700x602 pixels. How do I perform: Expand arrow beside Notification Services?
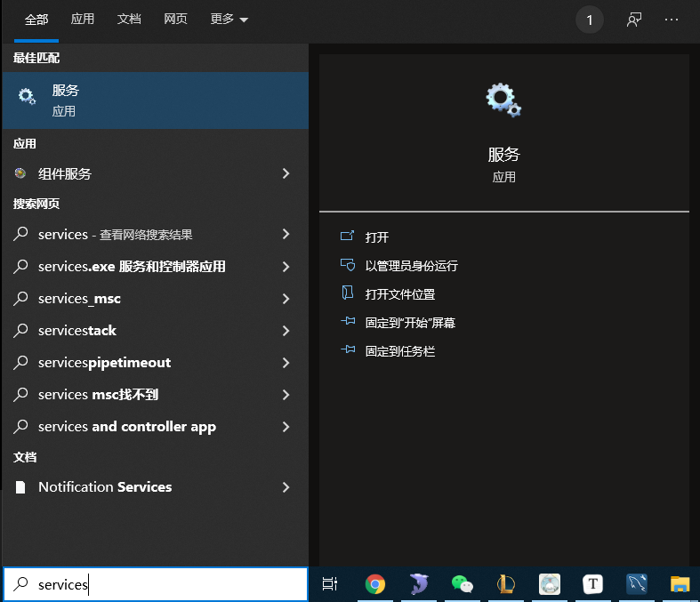286,487
